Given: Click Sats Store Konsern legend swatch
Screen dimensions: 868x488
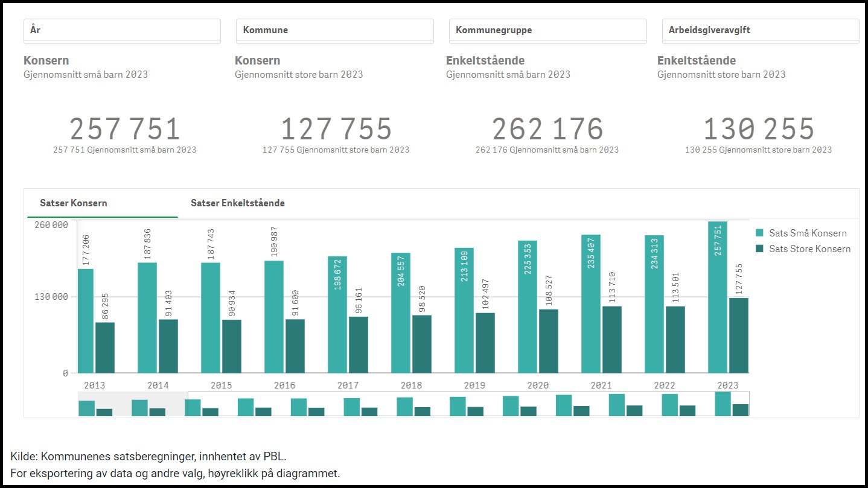Looking at the screenshot, I should pos(760,249).
